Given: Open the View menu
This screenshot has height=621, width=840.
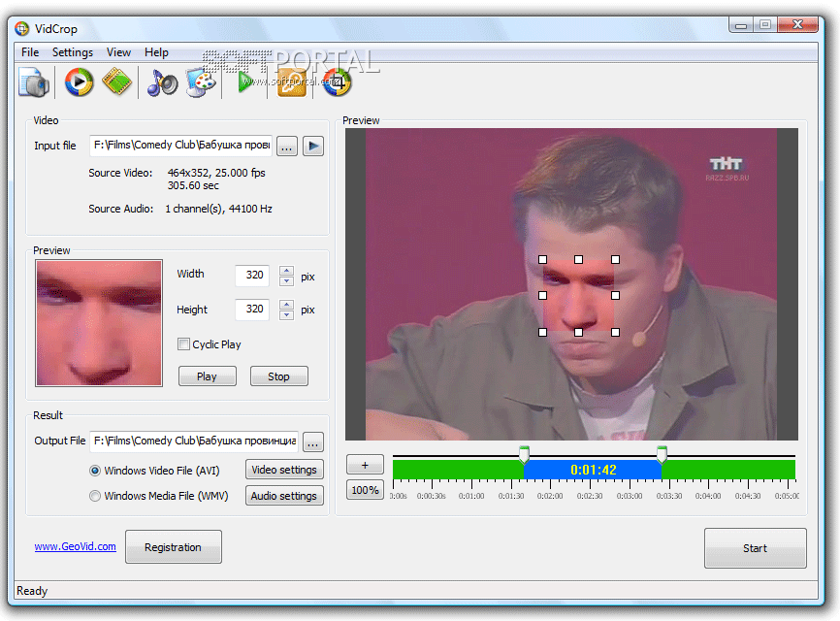Looking at the screenshot, I should point(118,52).
